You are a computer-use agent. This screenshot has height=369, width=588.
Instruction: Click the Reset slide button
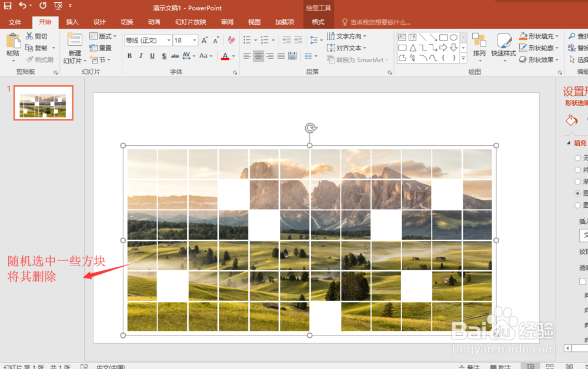pos(101,48)
